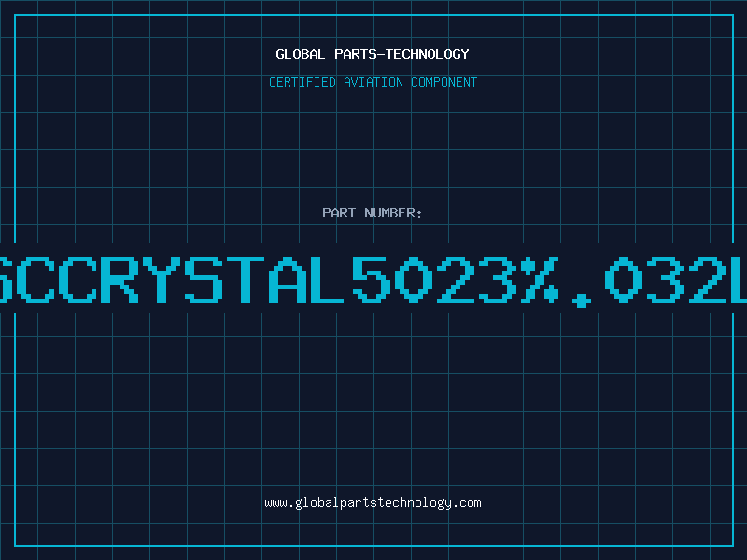Click the PART NUMBER: label
This screenshot has width=747, height=560.
point(373,213)
